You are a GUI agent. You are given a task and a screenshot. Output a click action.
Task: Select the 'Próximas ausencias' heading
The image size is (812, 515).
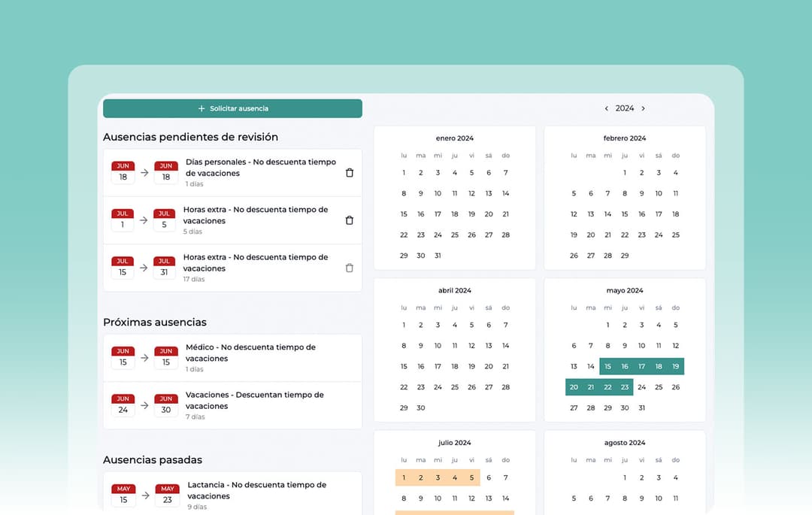(x=155, y=323)
